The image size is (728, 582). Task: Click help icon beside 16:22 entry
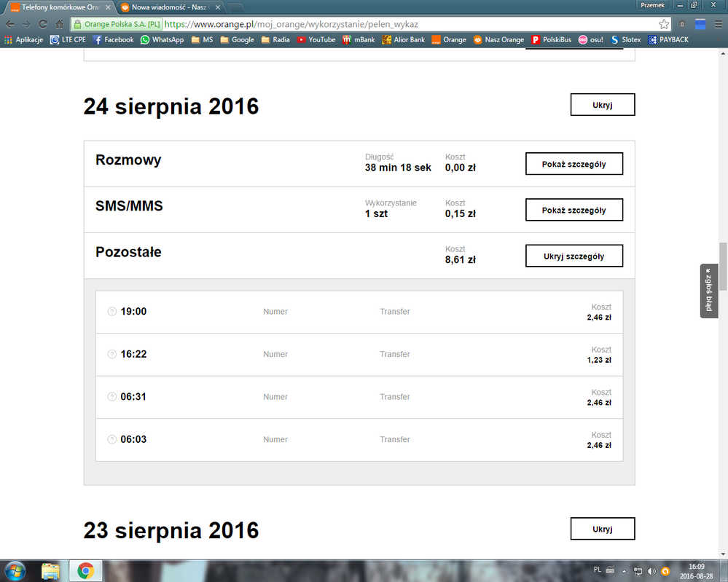(x=112, y=354)
